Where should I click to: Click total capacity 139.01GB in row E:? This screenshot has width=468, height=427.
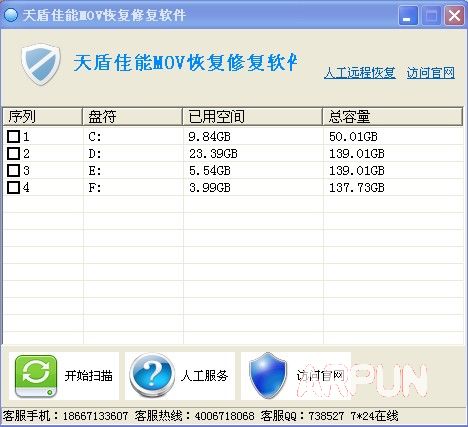tap(357, 171)
